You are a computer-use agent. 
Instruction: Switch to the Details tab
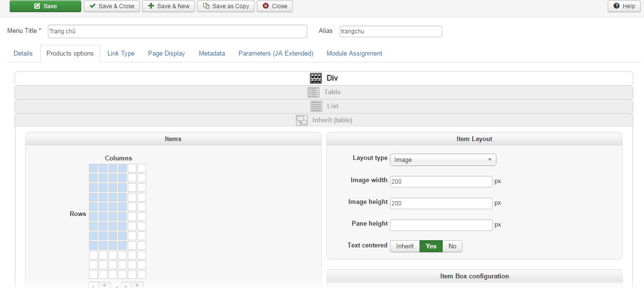(x=23, y=54)
